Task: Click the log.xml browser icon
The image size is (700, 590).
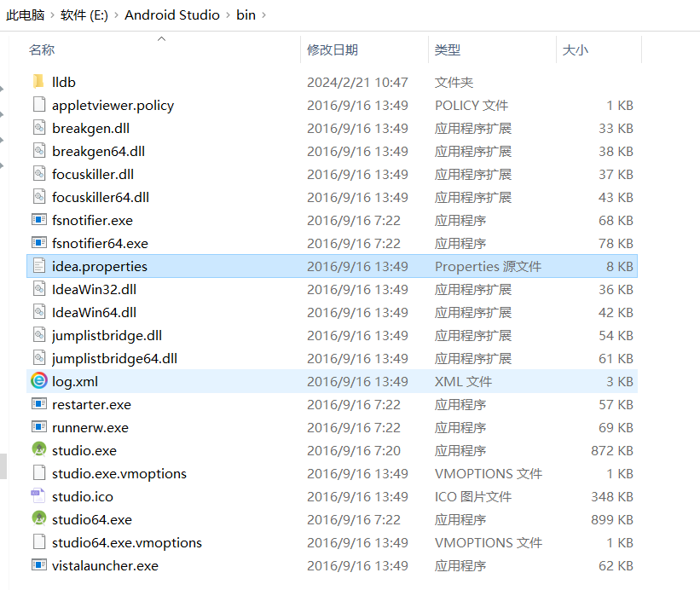Action: pyautogui.click(x=39, y=381)
